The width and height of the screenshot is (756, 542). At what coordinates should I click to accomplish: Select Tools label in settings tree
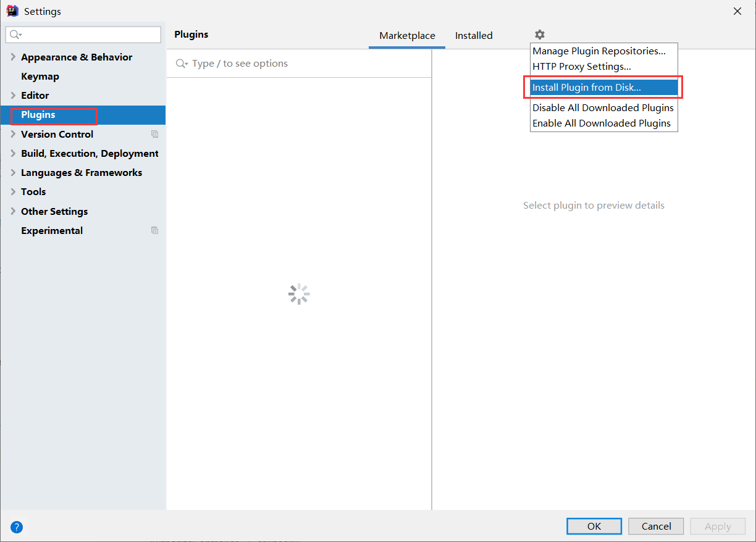coord(33,191)
